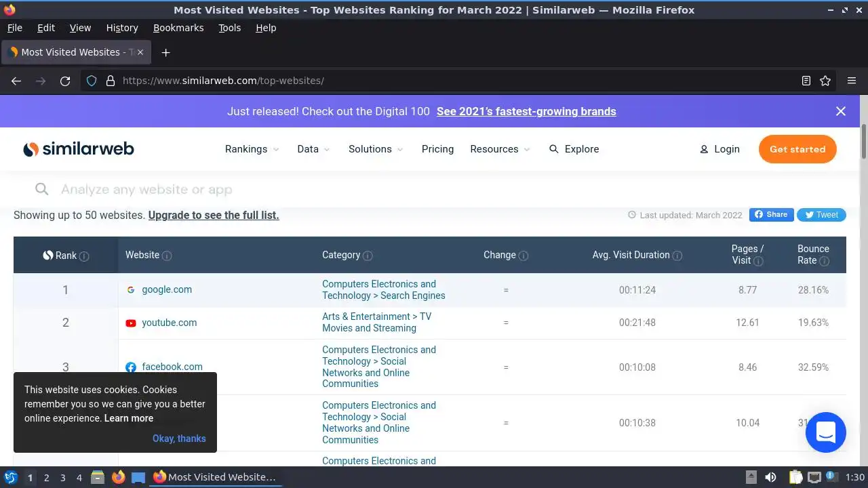Screen dimensions: 868x488
Task: Open the file manager from the taskbar
Action: point(98,477)
